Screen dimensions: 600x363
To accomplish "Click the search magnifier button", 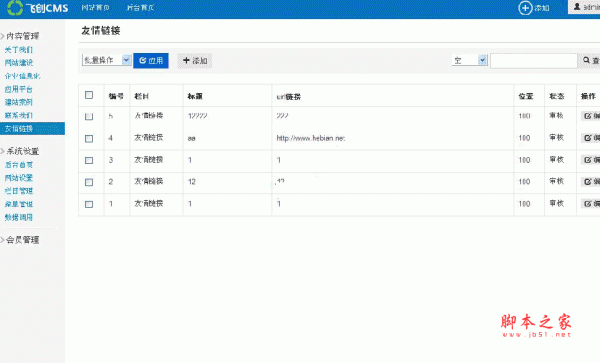I will [590, 60].
